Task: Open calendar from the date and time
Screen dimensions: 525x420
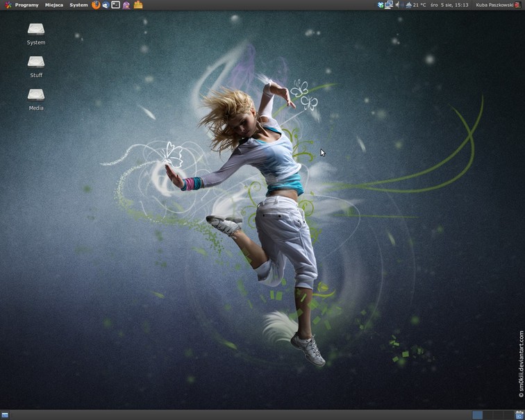Action: click(449, 5)
